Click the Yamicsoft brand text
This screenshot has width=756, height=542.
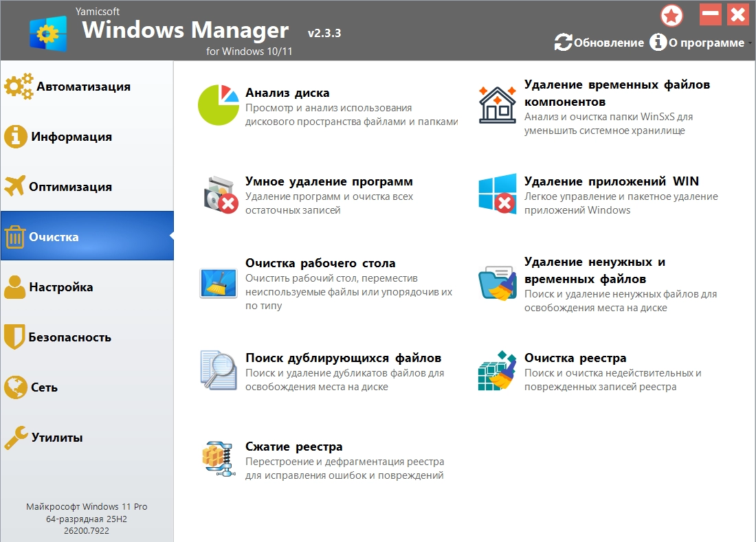tap(98, 11)
